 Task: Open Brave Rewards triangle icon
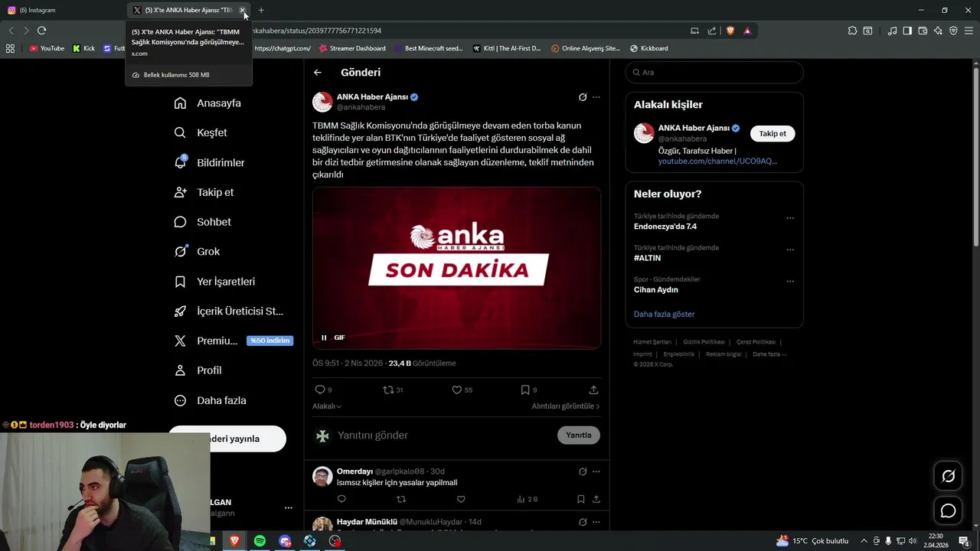(x=747, y=31)
